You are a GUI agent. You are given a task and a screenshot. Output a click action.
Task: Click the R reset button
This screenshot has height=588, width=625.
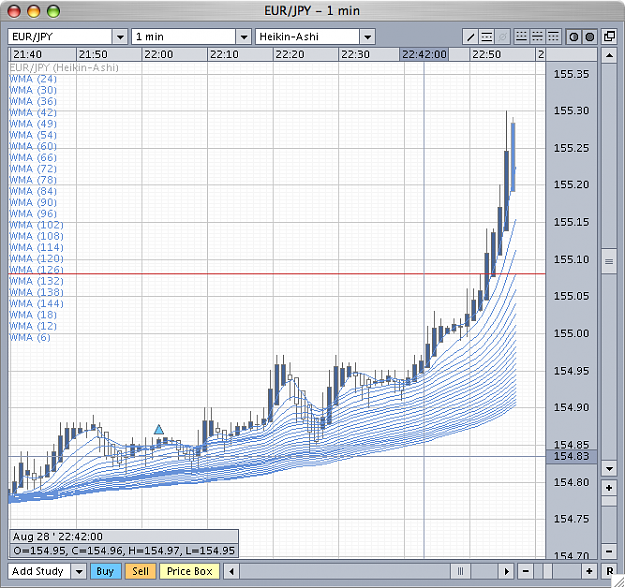pyautogui.click(x=609, y=572)
